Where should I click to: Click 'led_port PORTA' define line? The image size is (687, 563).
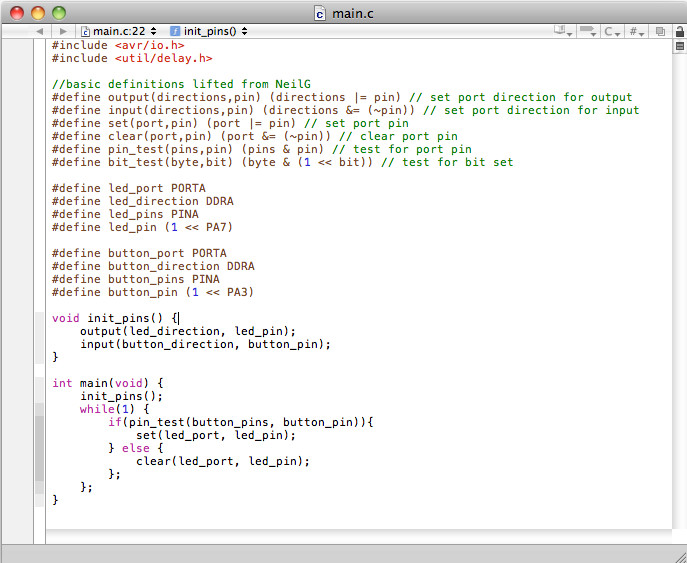click(128, 188)
